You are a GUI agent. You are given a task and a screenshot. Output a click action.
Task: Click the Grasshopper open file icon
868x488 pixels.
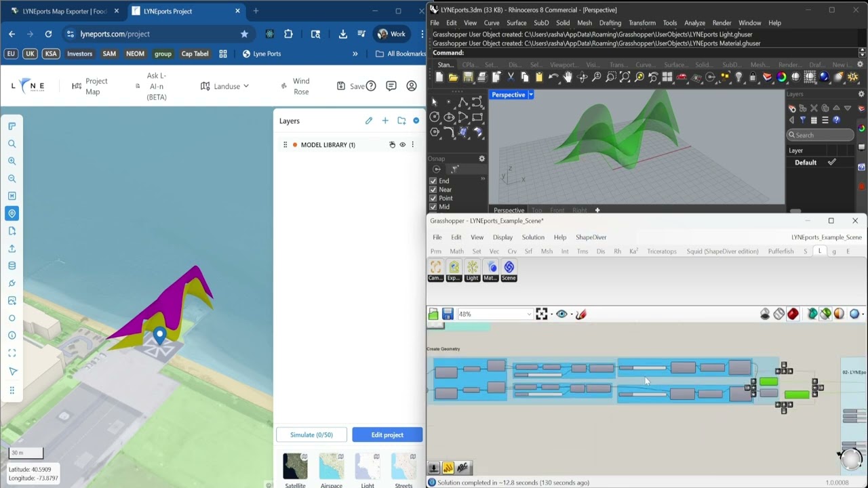433,314
